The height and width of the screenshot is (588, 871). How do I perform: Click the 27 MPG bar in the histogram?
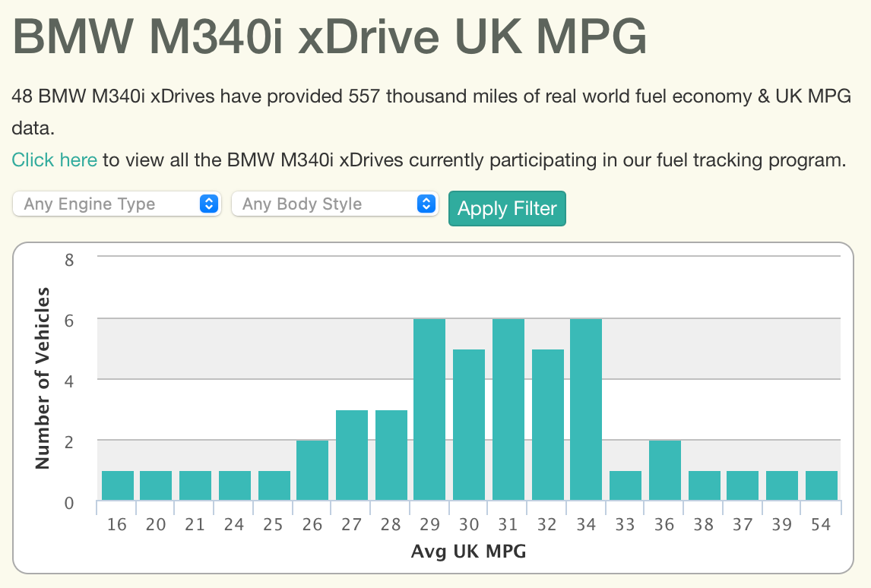pos(352,455)
